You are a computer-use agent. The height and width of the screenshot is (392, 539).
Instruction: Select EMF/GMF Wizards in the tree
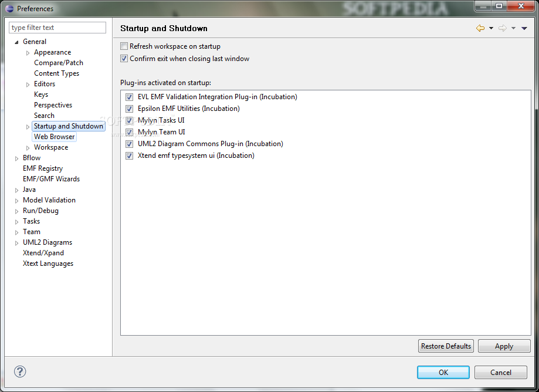(x=51, y=179)
